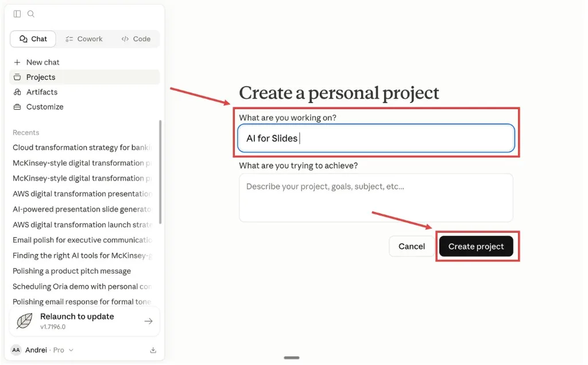Cancel project creation
The height and width of the screenshot is (365, 588).
click(411, 247)
